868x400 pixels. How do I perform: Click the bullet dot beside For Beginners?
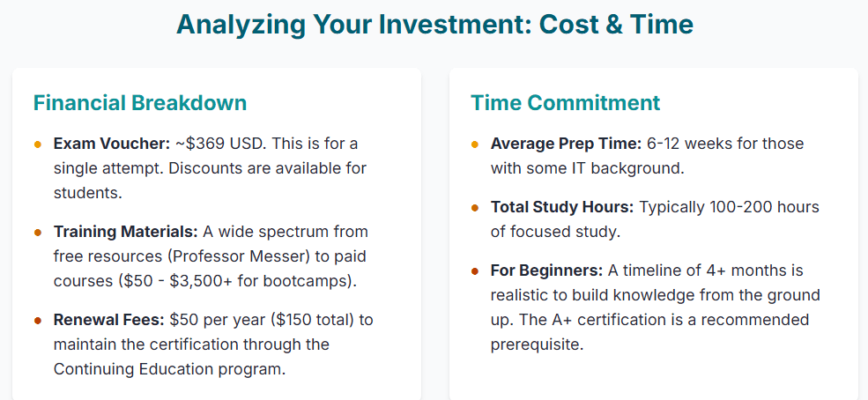[x=475, y=270]
